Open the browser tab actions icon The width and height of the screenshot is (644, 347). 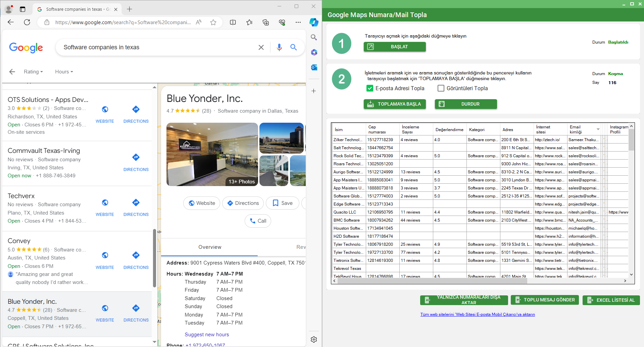pyautogui.click(x=22, y=9)
